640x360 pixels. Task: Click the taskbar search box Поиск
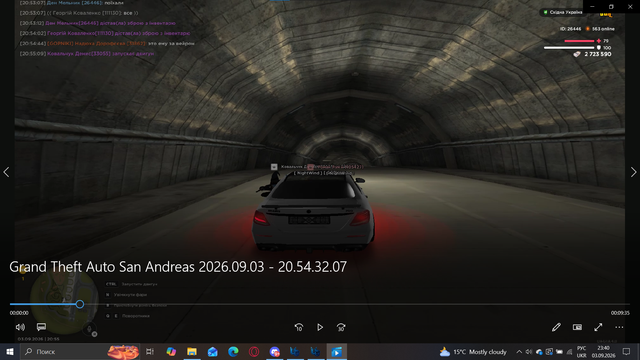tap(80, 351)
